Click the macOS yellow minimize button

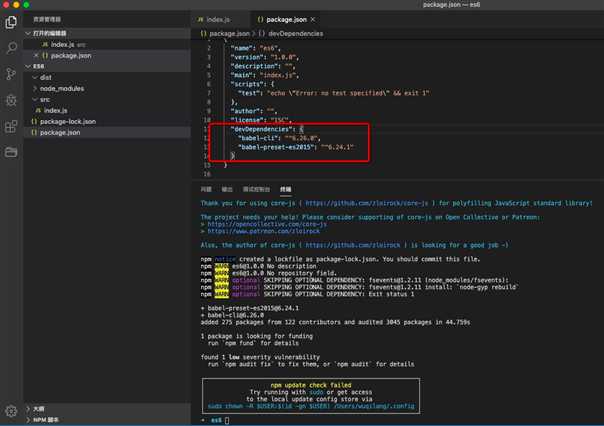16,5
